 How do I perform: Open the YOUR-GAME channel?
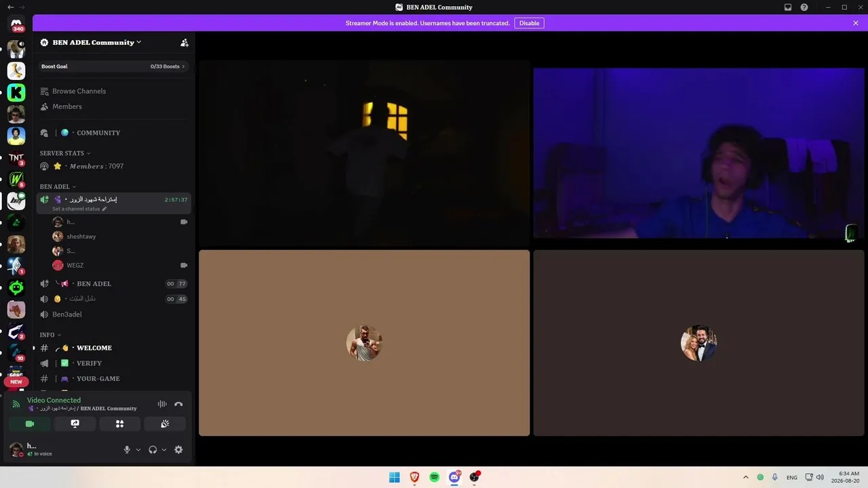[114, 379]
